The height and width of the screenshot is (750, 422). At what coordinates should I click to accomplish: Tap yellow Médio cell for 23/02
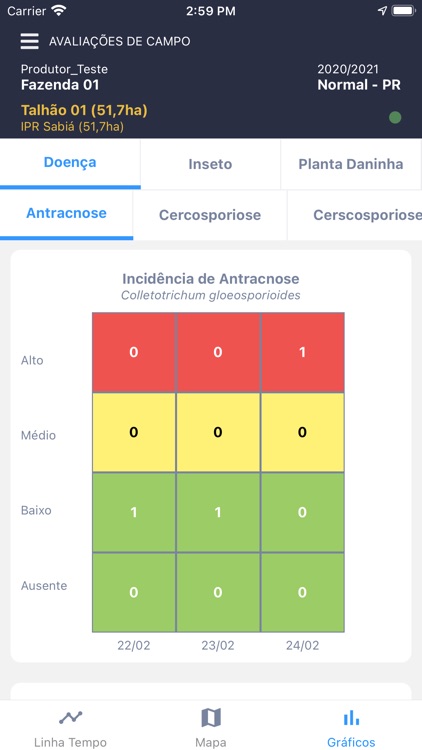tap(218, 432)
